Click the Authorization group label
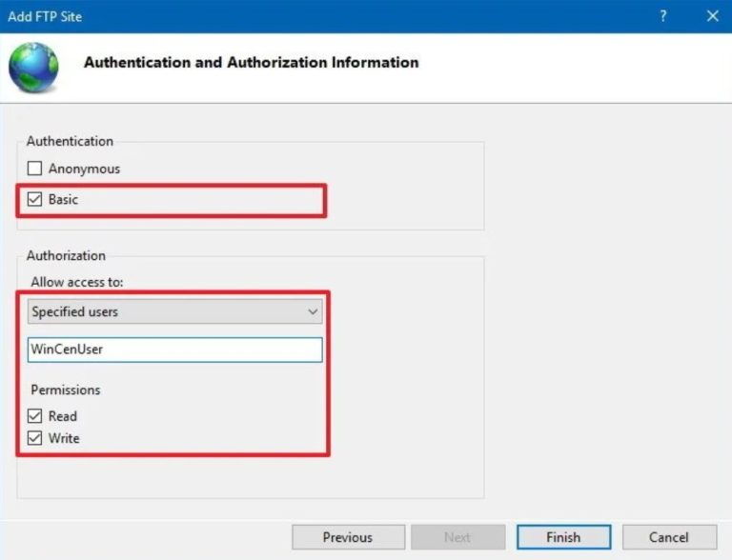This screenshot has height=560, width=732. point(66,256)
